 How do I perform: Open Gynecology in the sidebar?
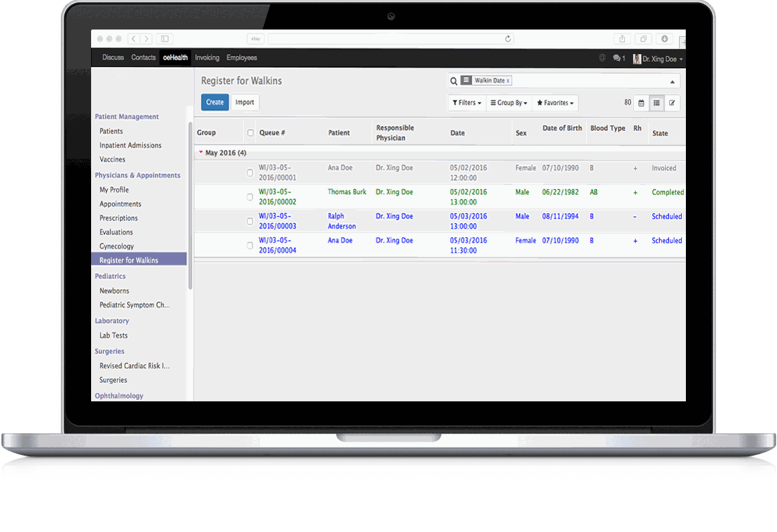pos(117,247)
